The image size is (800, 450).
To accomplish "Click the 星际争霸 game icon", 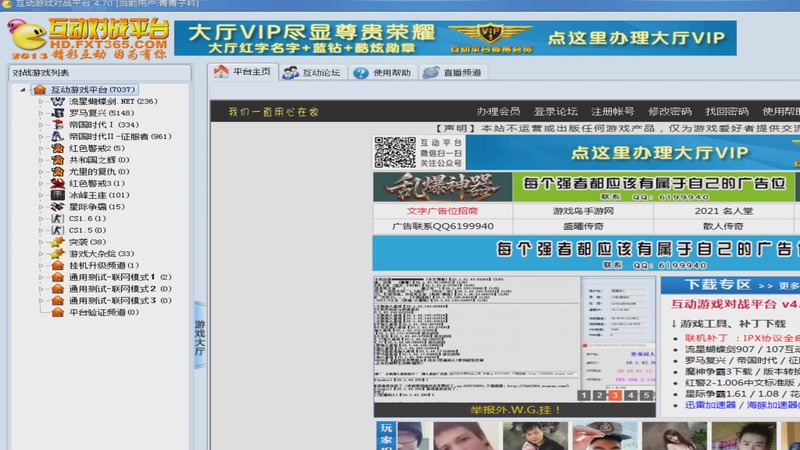I will (58, 207).
